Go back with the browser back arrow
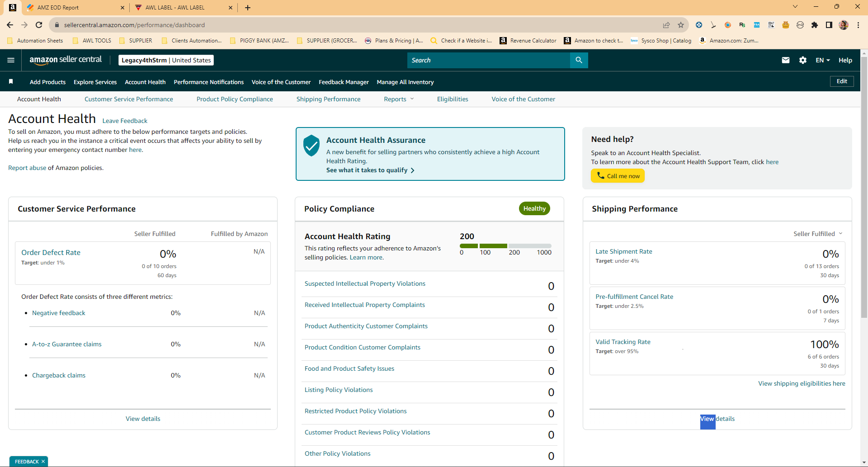The height and width of the screenshot is (467, 868). pyautogui.click(x=10, y=25)
